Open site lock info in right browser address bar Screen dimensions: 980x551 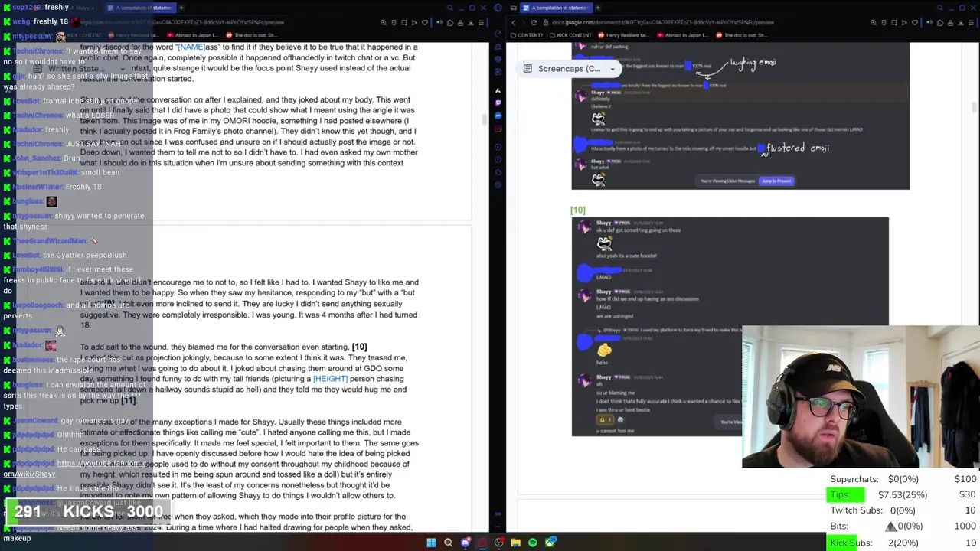coord(545,22)
